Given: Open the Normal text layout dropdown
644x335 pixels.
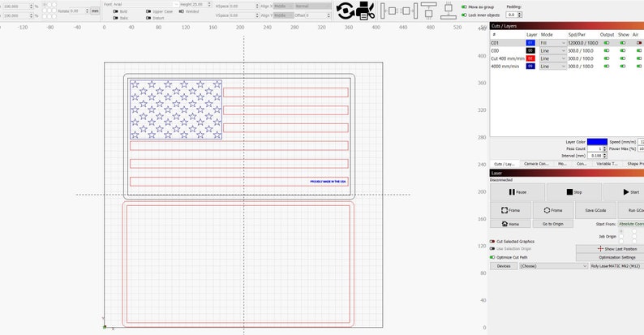Looking at the screenshot, I should (313, 6).
